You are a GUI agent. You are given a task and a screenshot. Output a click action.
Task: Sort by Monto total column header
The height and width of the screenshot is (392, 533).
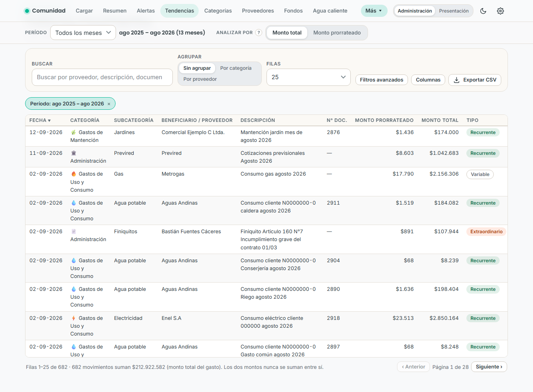[440, 120]
